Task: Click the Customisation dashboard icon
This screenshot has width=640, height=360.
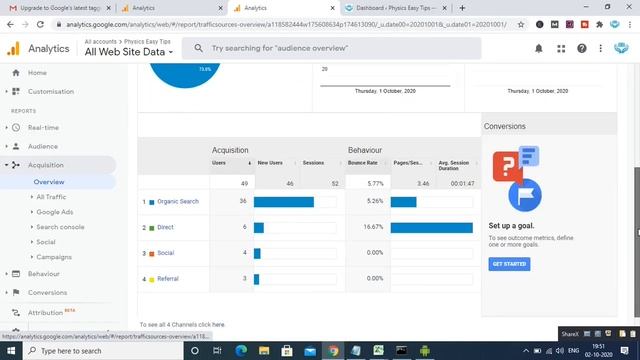Action: (x=16, y=91)
